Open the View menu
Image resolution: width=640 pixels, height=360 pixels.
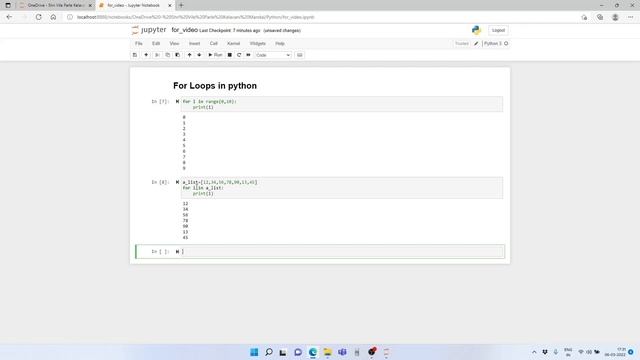[174, 43]
